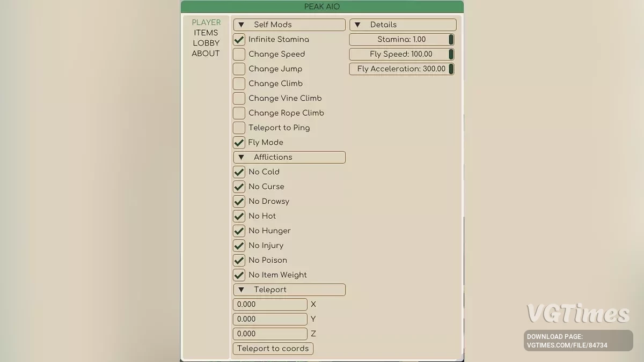
Task: Uncheck the No Cold affliction
Action: (x=239, y=172)
